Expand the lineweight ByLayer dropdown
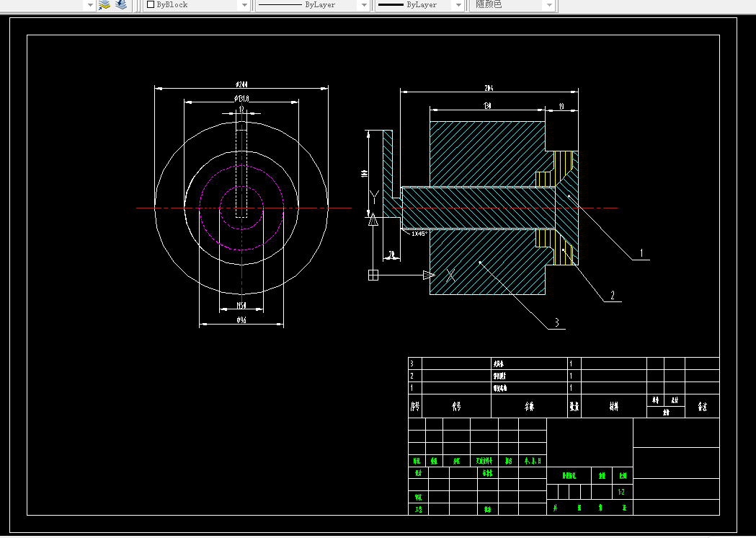This screenshot has width=756, height=538. (x=458, y=5)
